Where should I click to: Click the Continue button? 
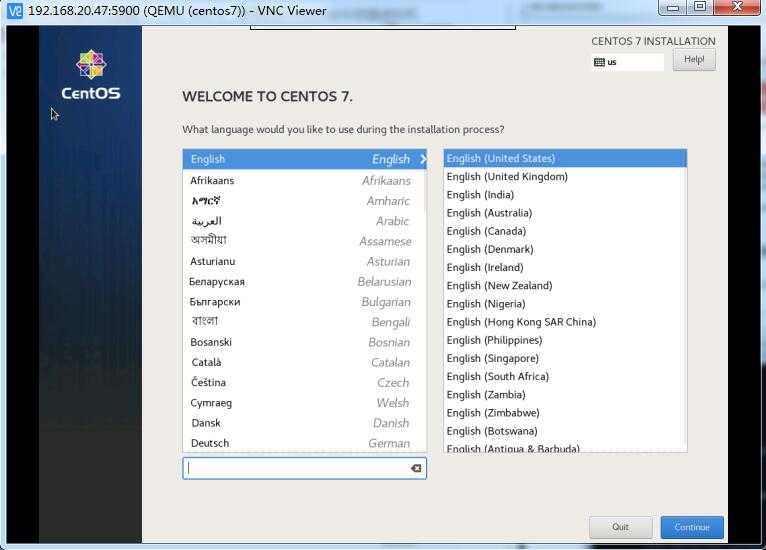click(x=692, y=527)
